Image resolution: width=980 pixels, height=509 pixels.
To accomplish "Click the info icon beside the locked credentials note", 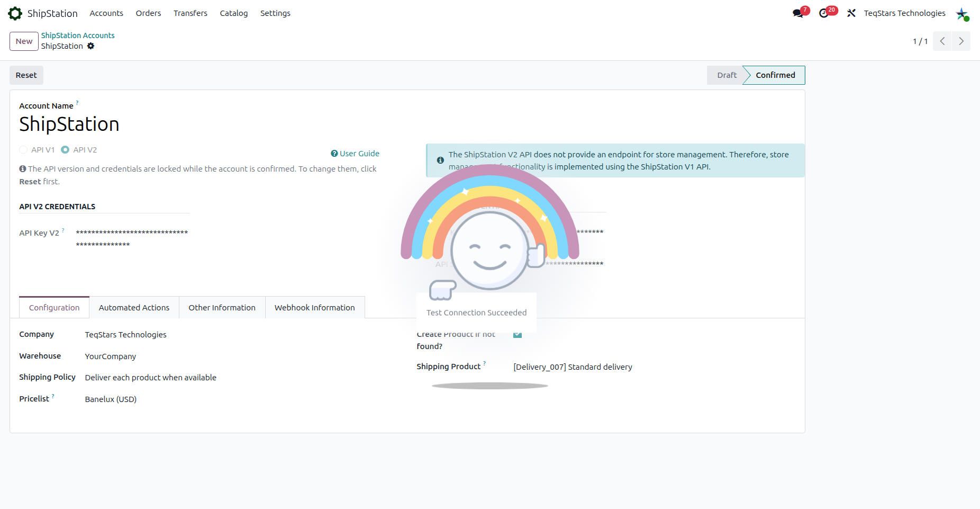I will click(x=23, y=169).
